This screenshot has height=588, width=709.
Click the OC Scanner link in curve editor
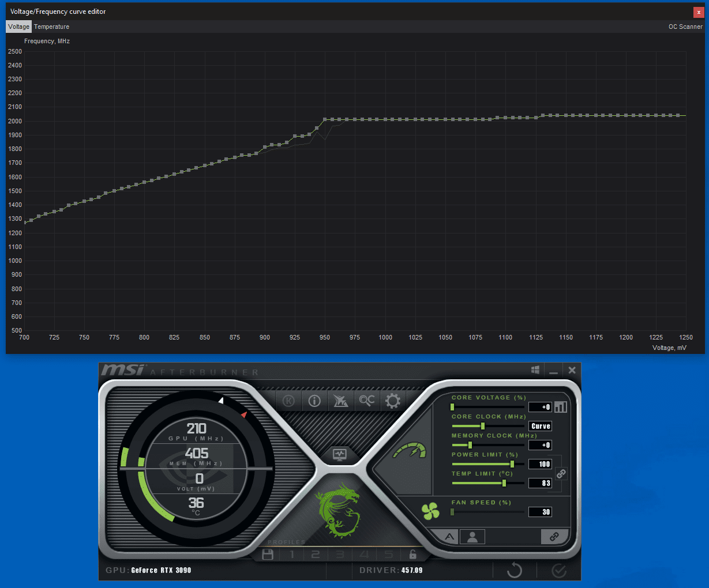[x=685, y=27]
